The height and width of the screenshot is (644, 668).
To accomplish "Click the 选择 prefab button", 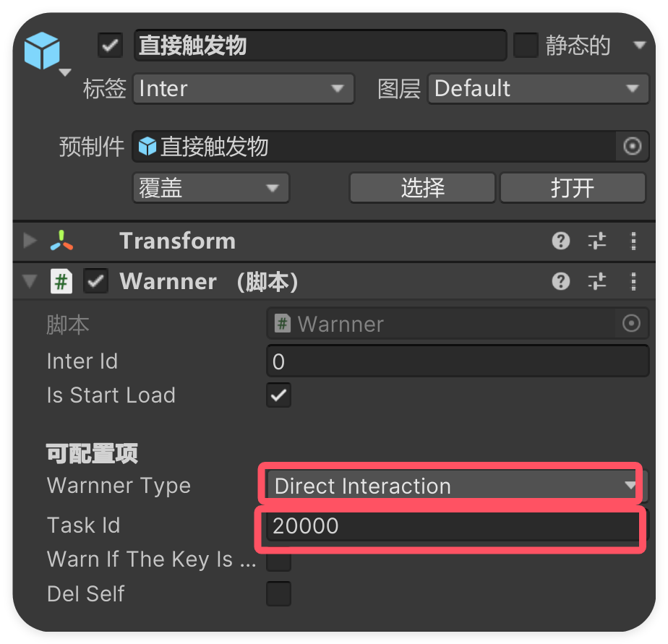I will (422, 188).
